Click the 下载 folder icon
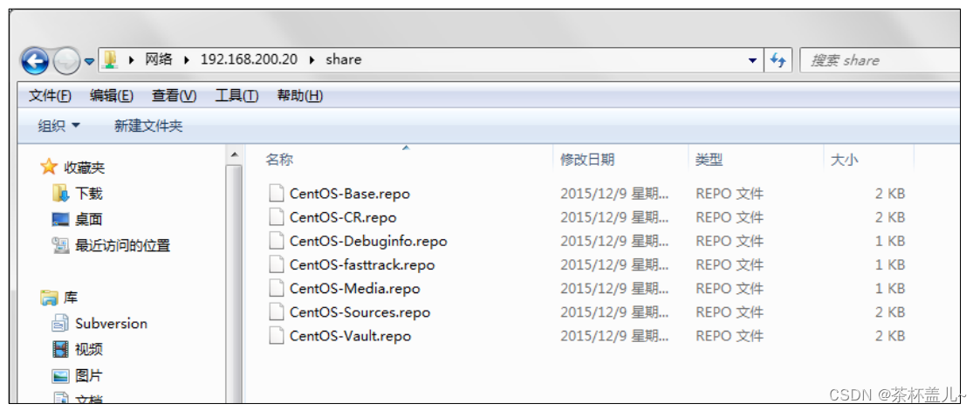This screenshot has height=411, width=980. tap(60, 194)
